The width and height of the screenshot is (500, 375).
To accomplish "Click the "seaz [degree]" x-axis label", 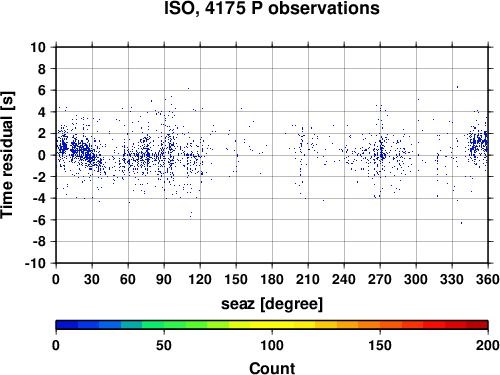I will (x=272, y=304).
